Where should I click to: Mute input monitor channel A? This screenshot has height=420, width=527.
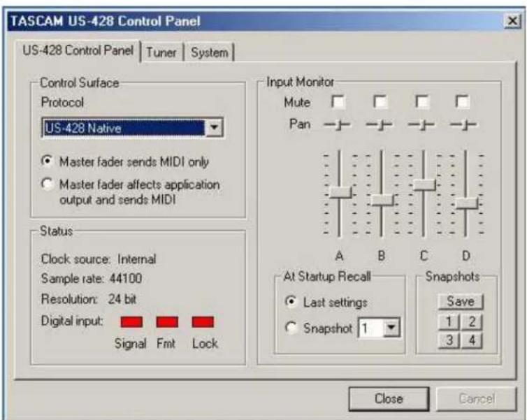click(x=338, y=101)
